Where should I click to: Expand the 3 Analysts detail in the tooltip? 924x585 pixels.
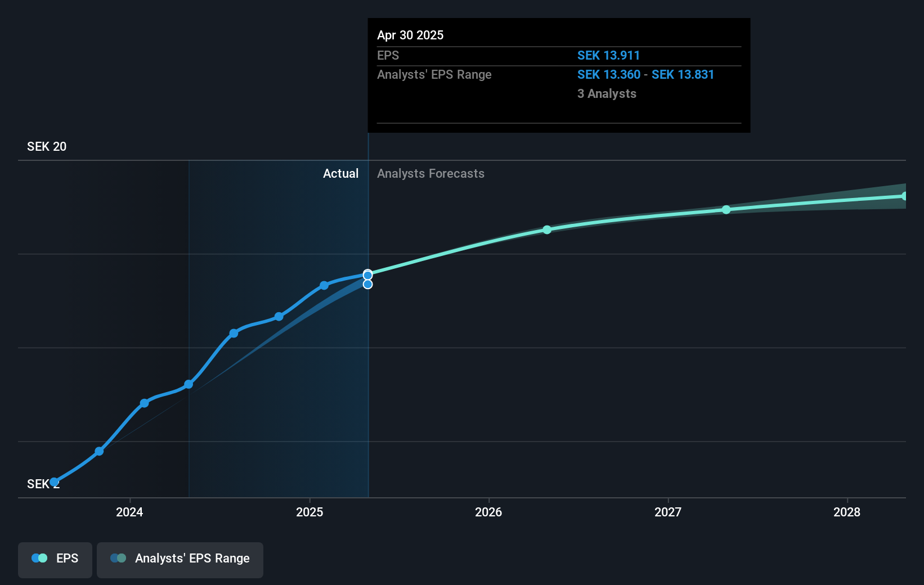(607, 93)
